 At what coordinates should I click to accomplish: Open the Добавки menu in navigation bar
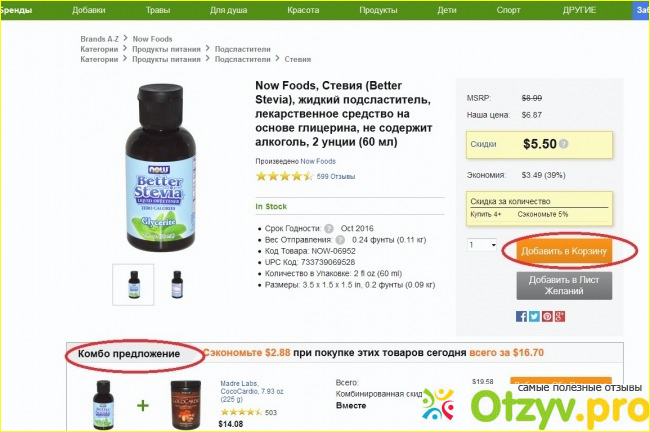click(x=88, y=10)
